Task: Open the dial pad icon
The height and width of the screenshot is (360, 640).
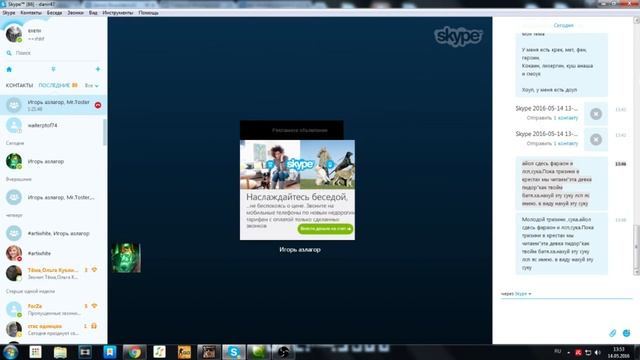Action: pos(53,69)
